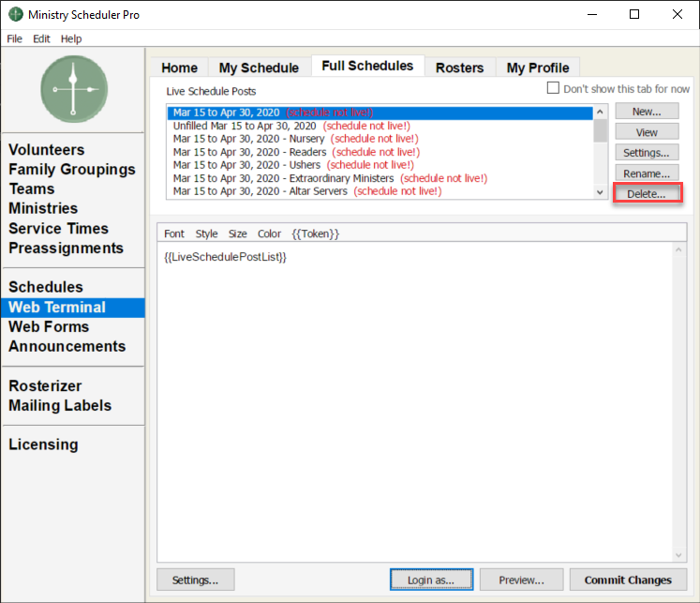This screenshot has height=603, width=700.
Task: Open Service Times section
Action: point(58,228)
